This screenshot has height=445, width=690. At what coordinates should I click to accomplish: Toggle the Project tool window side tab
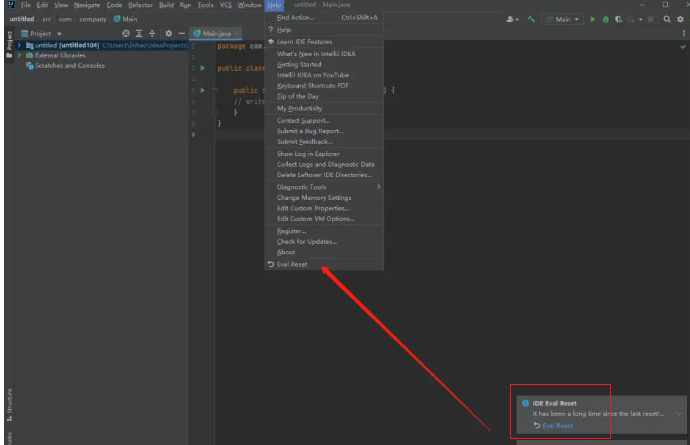10,42
